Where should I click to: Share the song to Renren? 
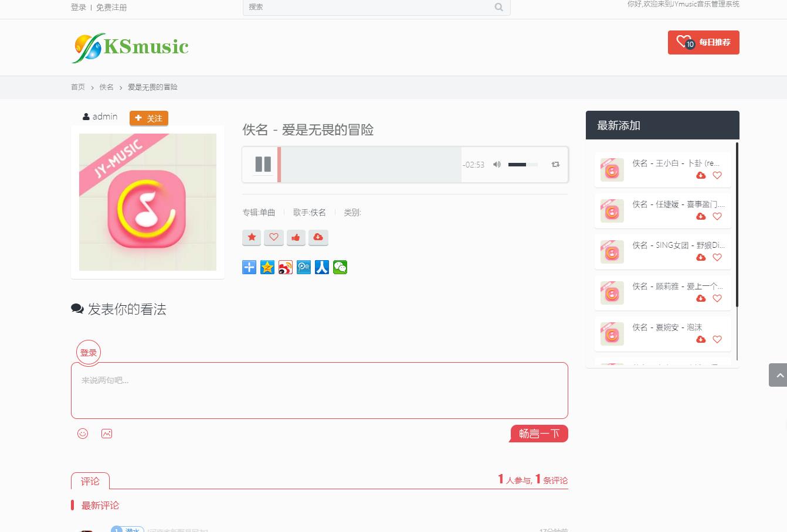tap(322, 268)
